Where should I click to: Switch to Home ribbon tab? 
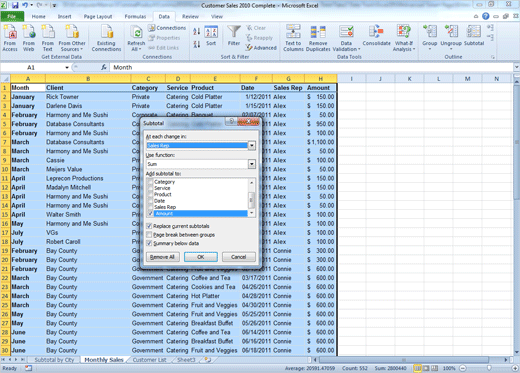(x=39, y=16)
